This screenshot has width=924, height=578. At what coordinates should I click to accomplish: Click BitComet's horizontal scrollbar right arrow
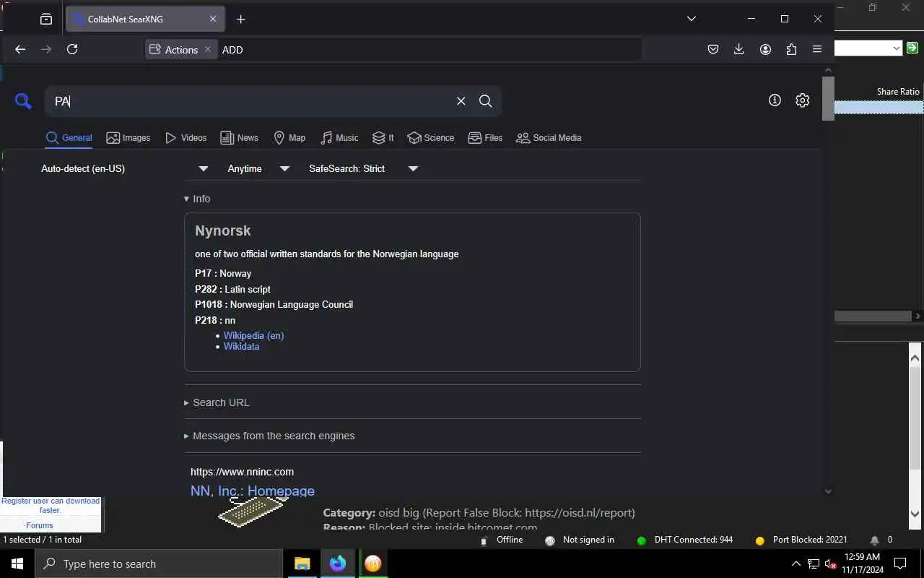coord(918,316)
